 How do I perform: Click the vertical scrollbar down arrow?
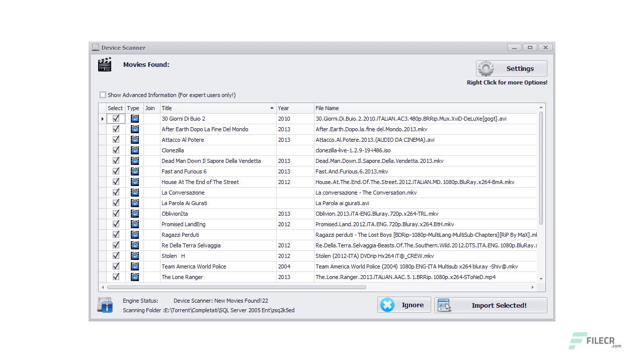[x=540, y=279]
